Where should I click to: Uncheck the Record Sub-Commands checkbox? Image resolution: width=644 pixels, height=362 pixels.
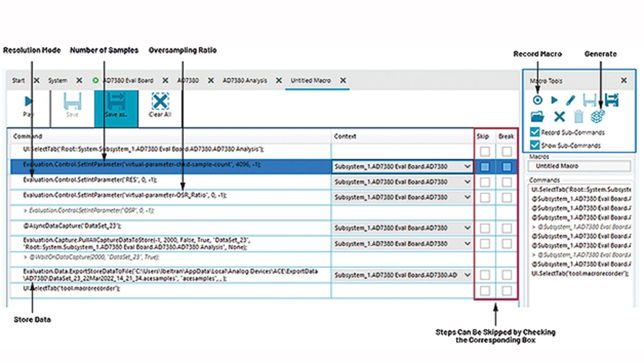(535, 132)
